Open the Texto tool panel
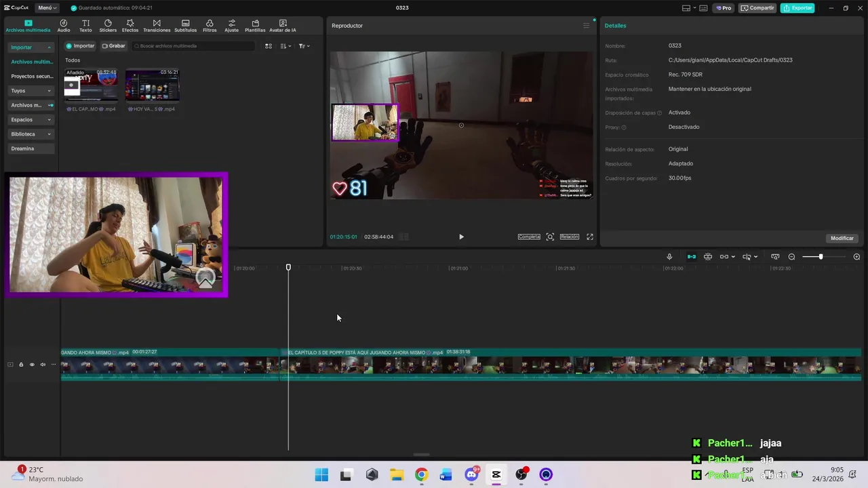 point(85,26)
